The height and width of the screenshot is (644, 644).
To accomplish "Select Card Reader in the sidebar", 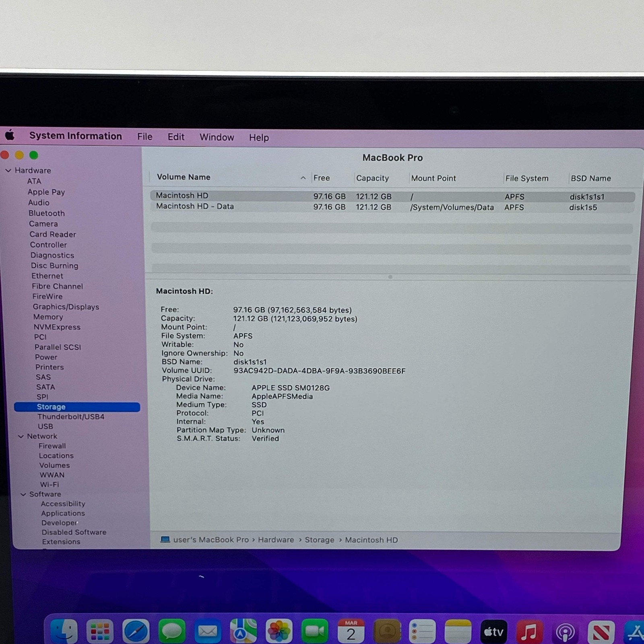I will click(x=53, y=234).
